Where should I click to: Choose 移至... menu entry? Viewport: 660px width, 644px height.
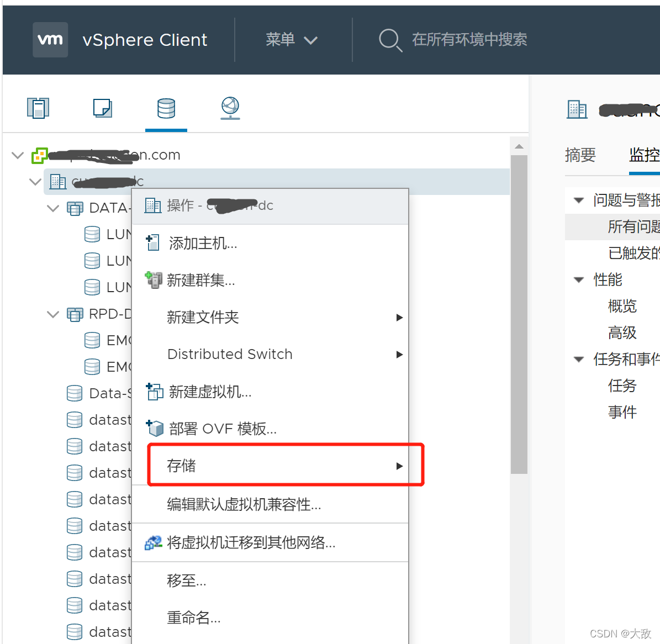tap(270, 580)
